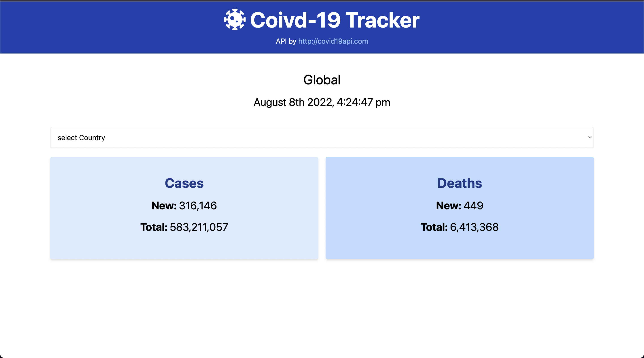The image size is (644, 358).
Task: Click the total deaths figure 6,413,368
Action: coord(474,227)
